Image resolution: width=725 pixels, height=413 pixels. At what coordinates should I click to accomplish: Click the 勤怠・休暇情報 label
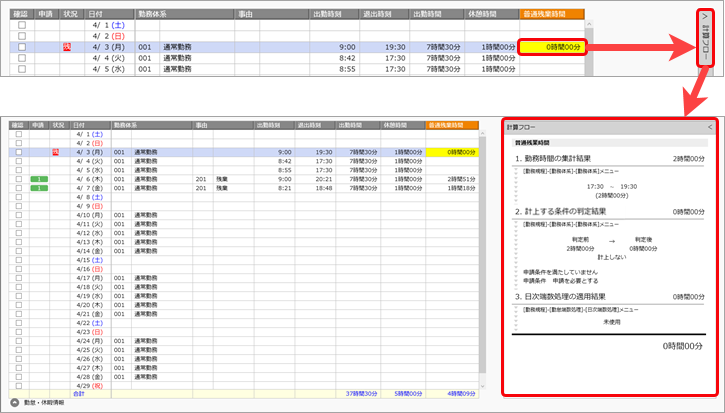click(x=44, y=403)
